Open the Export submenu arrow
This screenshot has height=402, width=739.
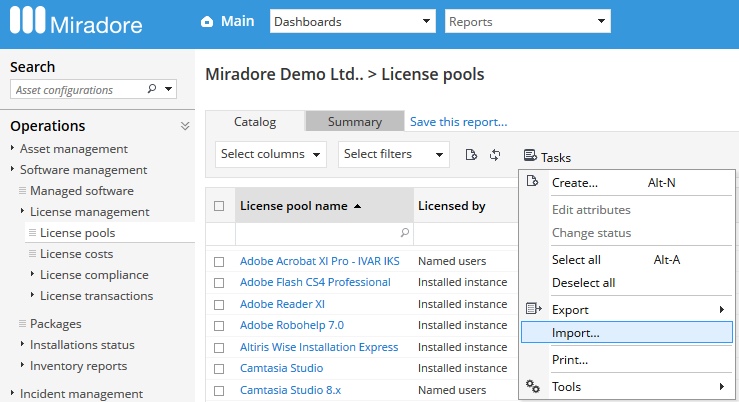click(722, 309)
